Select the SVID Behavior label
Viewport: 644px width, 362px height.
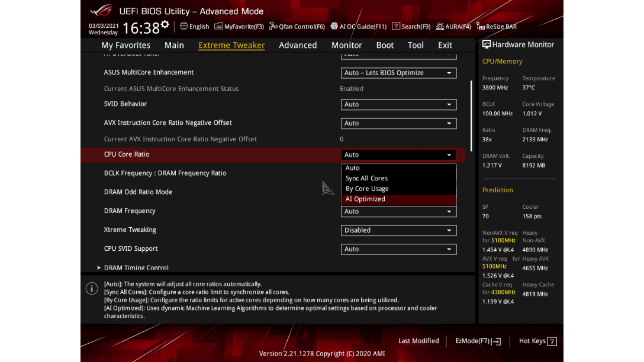point(125,104)
